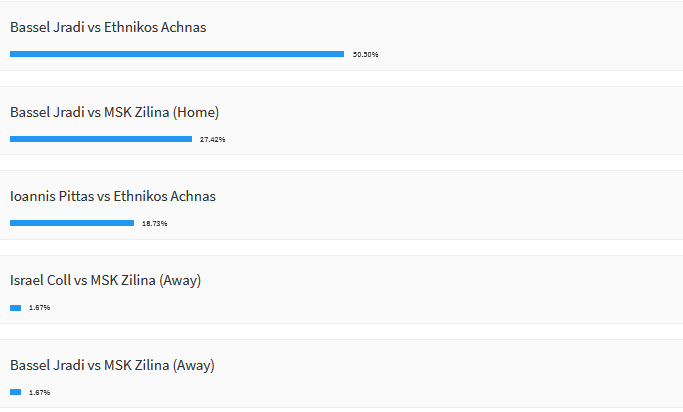This screenshot has height=412, width=683.
Task: Select the Bassel Jradi vs MSK Zilina (Home) title
Action: [x=115, y=112]
